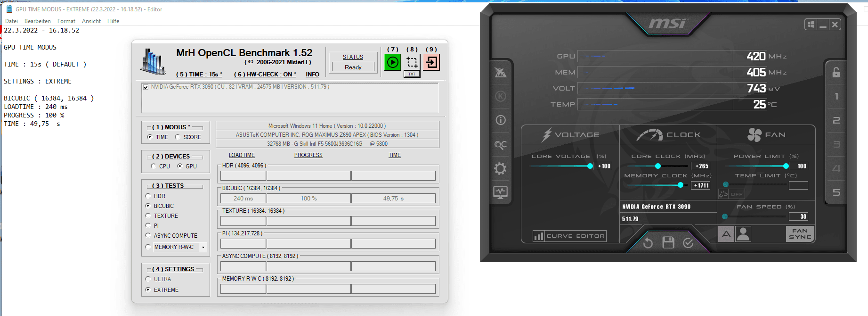Click the Fan Sync button

[800, 234]
